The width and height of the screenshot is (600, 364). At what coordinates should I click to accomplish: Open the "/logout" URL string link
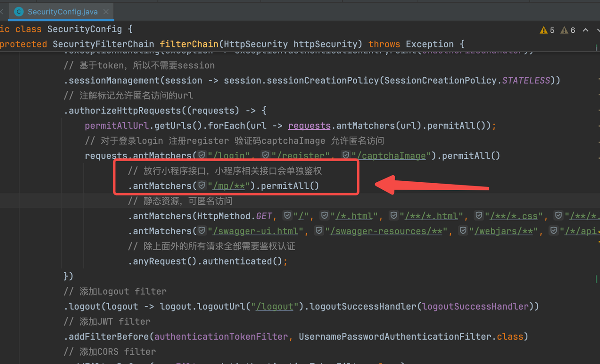point(274,306)
